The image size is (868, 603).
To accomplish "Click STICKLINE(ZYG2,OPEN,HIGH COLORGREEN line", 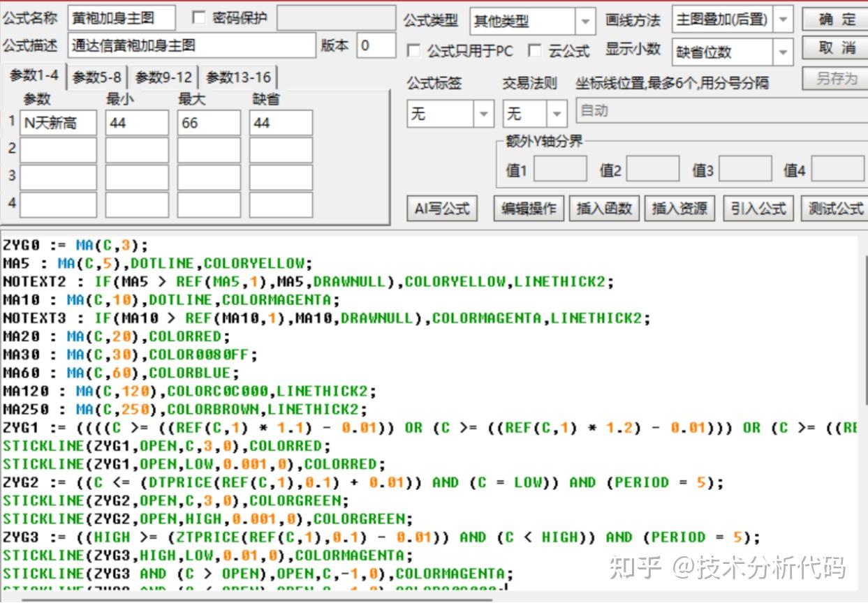I will (x=208, y=519).
